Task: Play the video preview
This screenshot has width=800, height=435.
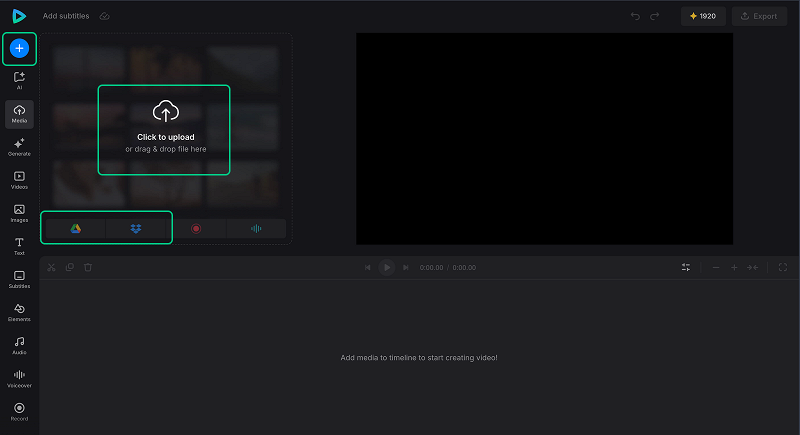Action: (387, 267)
